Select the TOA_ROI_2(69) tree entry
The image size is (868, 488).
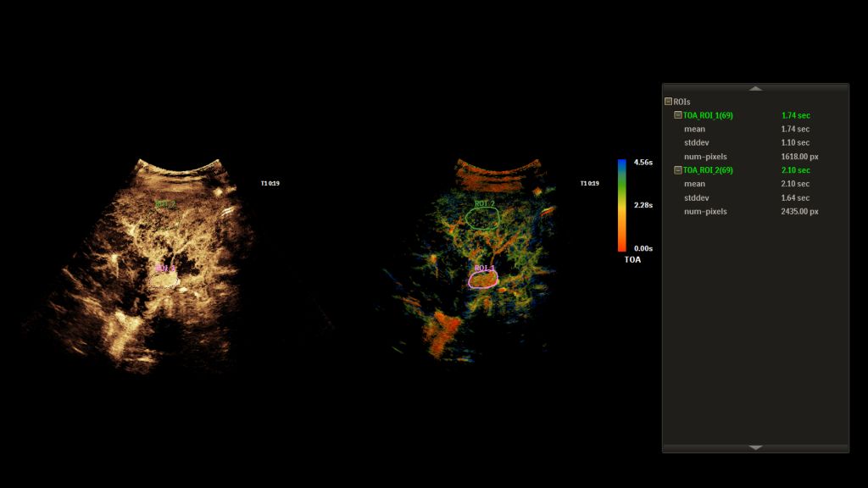[x=708, y=170]
